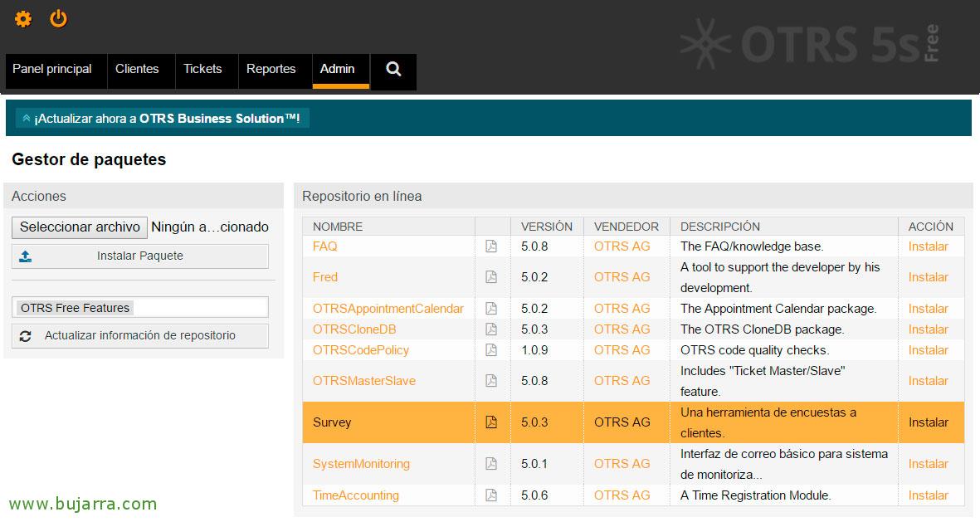The width and height of the screenshot is (980, 522).
Task: Open the FAQ package link
Action: point(325,246)
